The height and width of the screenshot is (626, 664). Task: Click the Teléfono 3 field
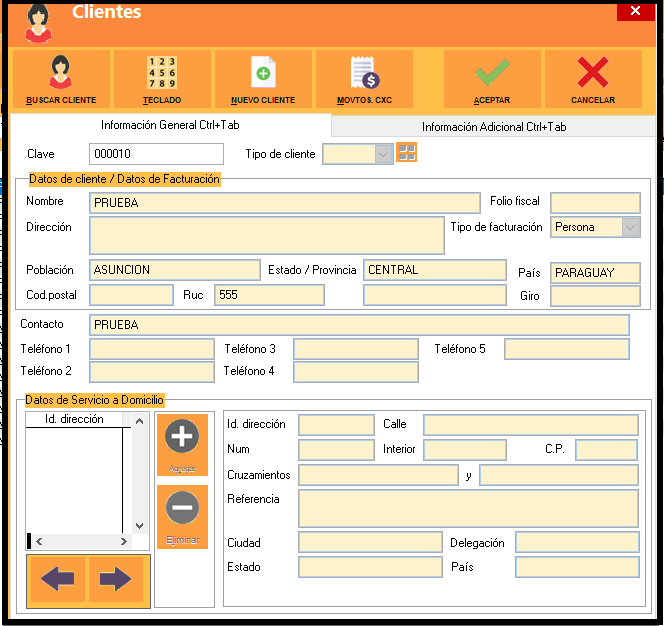click(356, 349)
